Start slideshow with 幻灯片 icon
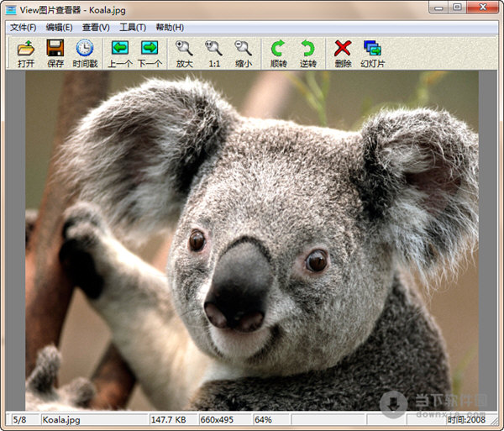The image size is (504, 431). click(372, 48)
